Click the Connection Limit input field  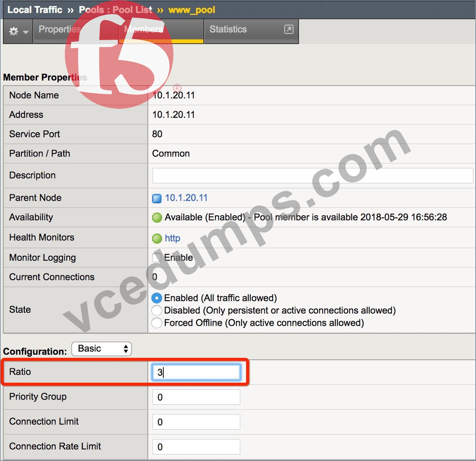click(196, 422)
